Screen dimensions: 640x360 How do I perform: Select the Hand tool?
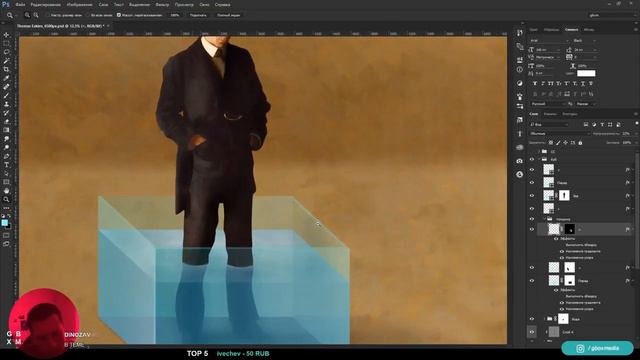pos(6,191)
